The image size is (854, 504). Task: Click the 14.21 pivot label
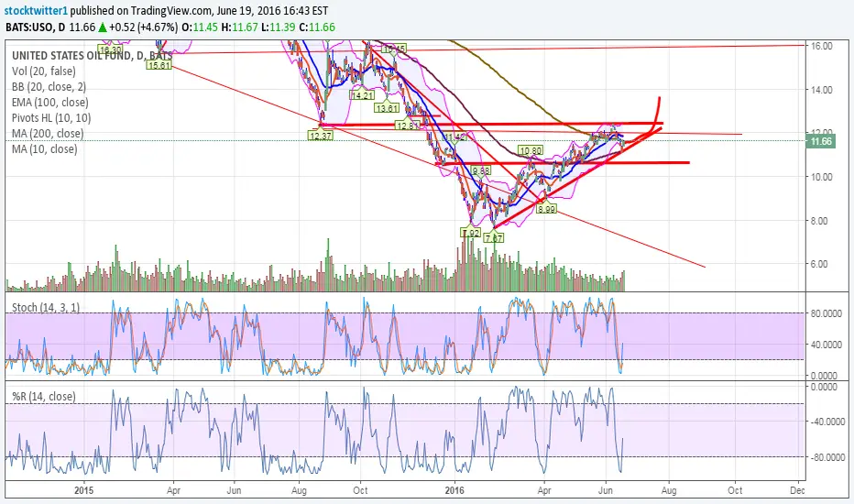tap(362, 94)
